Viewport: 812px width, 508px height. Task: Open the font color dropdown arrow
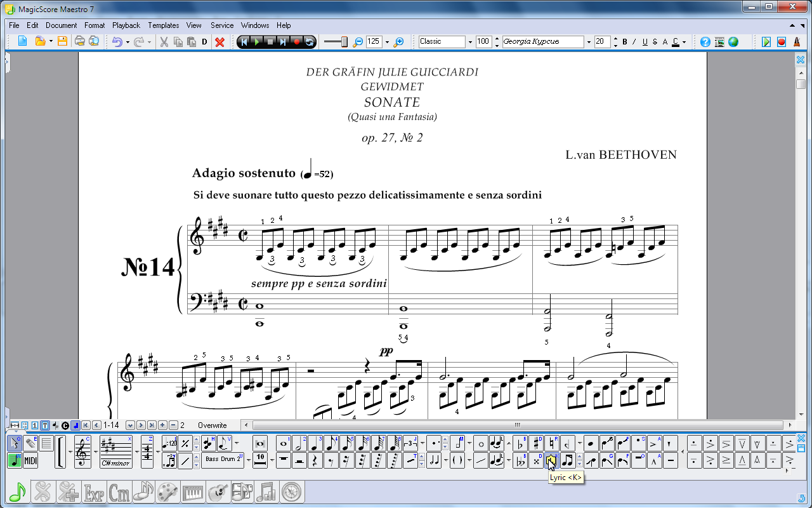pyautogui.click(x=686, y=42)
